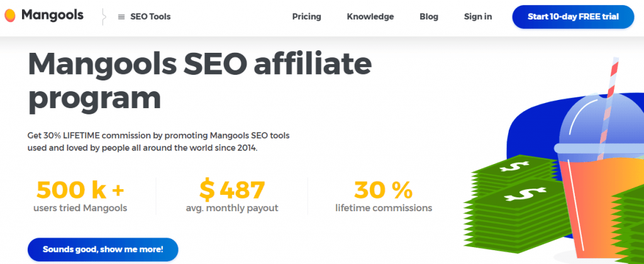Click the 500 k+ users statistic
Image resolution: width=644 pixels, height=264 pixels.
(80, 196)
